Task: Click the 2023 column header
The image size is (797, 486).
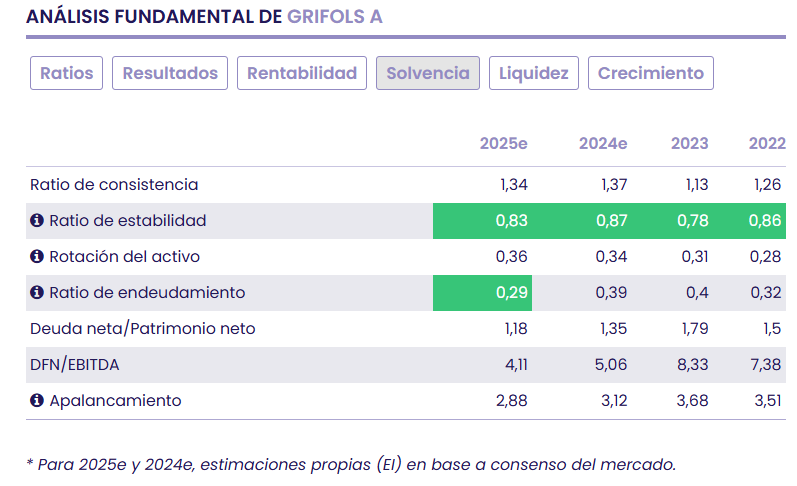Action: (x=689, y=144)
